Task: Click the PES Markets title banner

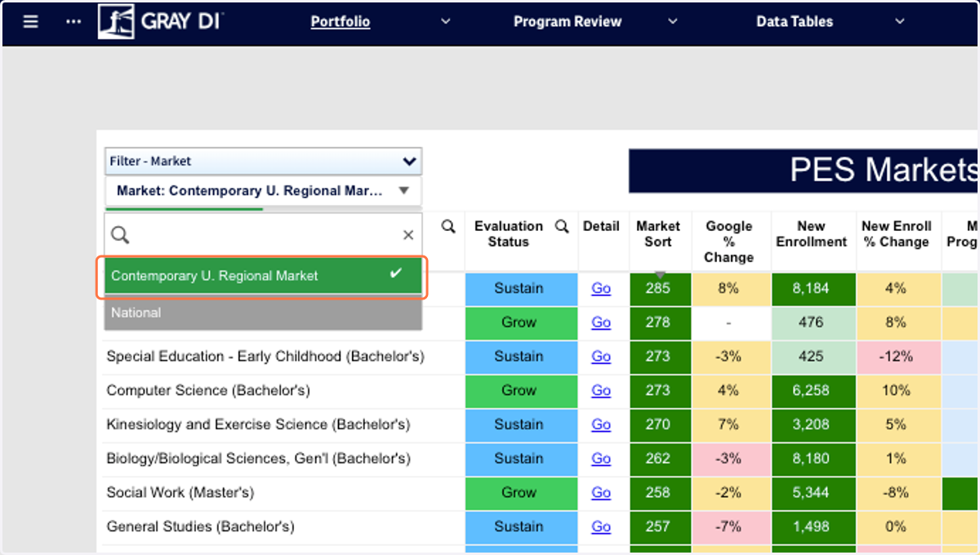Action: click(804, 171)
